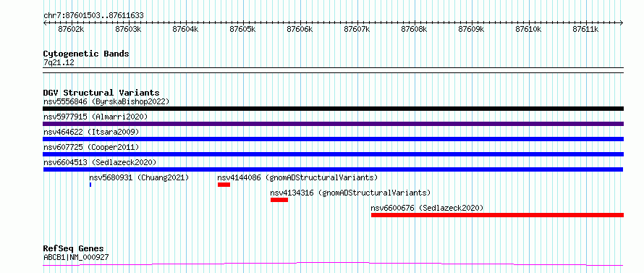This screenshot has width=644, height=273.
Task: Select the blue nsv6604513 variant bar
Action: point(333,169)
